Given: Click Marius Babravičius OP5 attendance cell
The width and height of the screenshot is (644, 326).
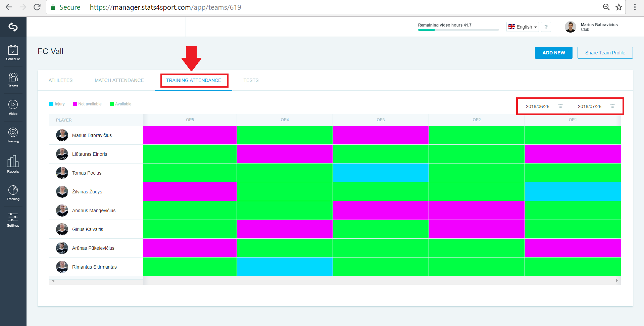Looking at the screenshot, I should tap(190, 135).
